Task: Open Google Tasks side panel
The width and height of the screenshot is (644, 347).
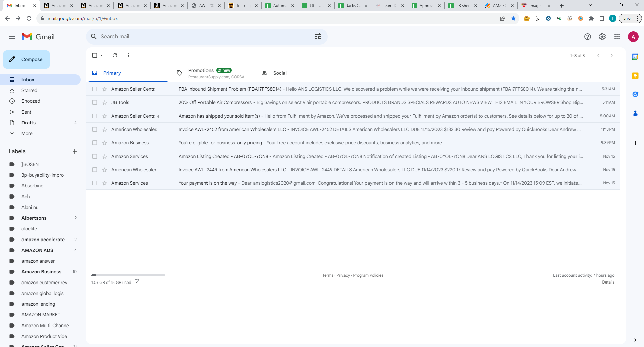Action: (x=635, y=94)
